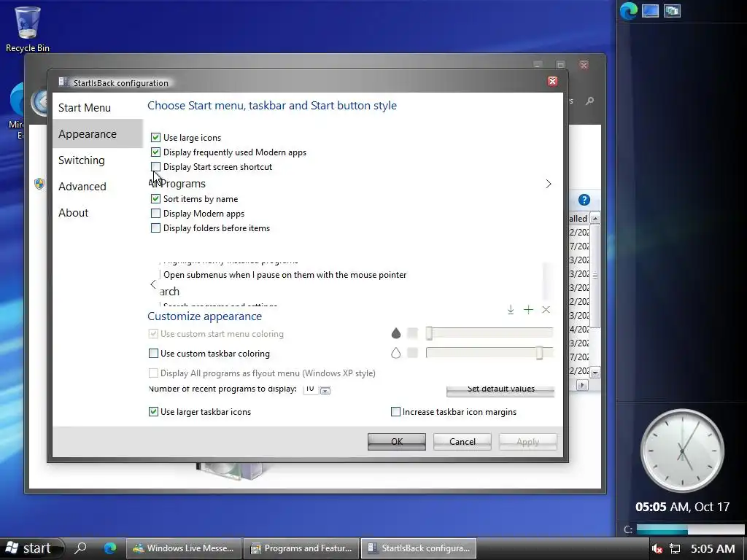This screenshot has height=560, width=747.
Task: Close the StartIsBack configuration dialog
Action: click(x=552, y=81)
